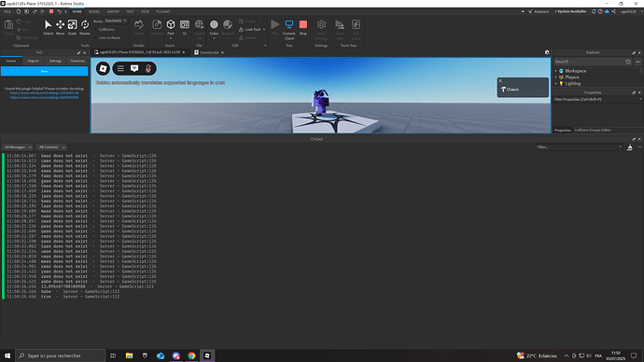This screenshot has width=644, height=362.
Task: Open the Assistant
Action: (538, 11)
